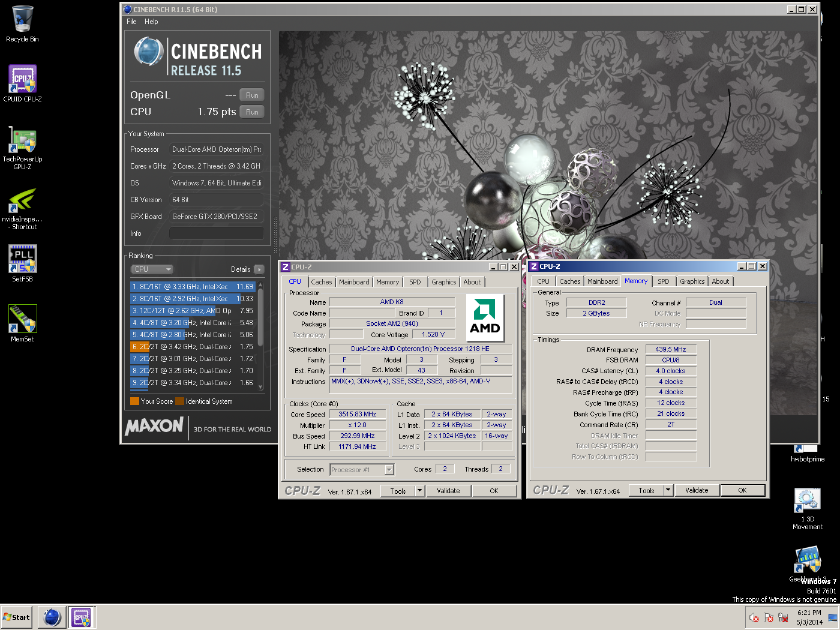
Task: Click monitor icon at tray end
Action: coord(832,617)
